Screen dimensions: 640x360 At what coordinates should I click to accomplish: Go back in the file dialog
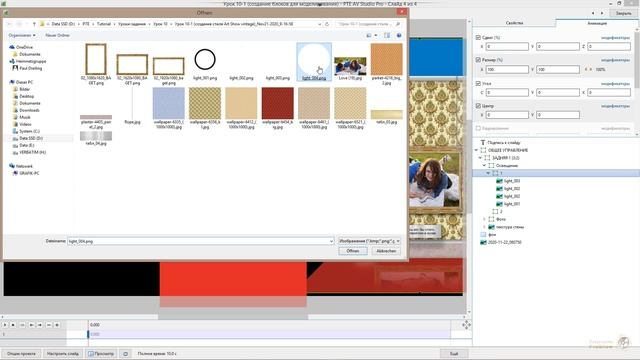[x=9, y=24]
